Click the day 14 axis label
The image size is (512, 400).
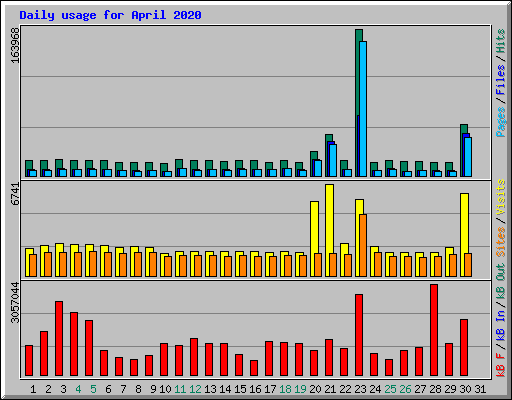coord(225,389)
